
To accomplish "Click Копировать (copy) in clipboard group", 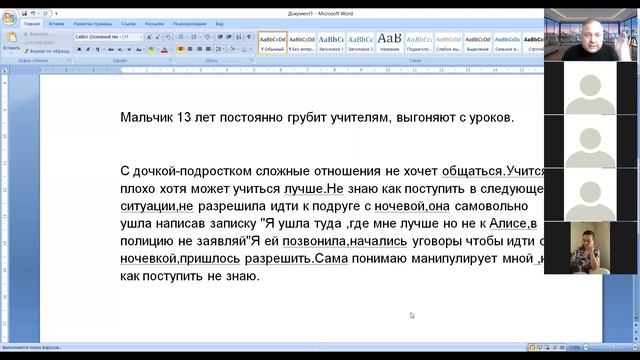I will point(39,42).
